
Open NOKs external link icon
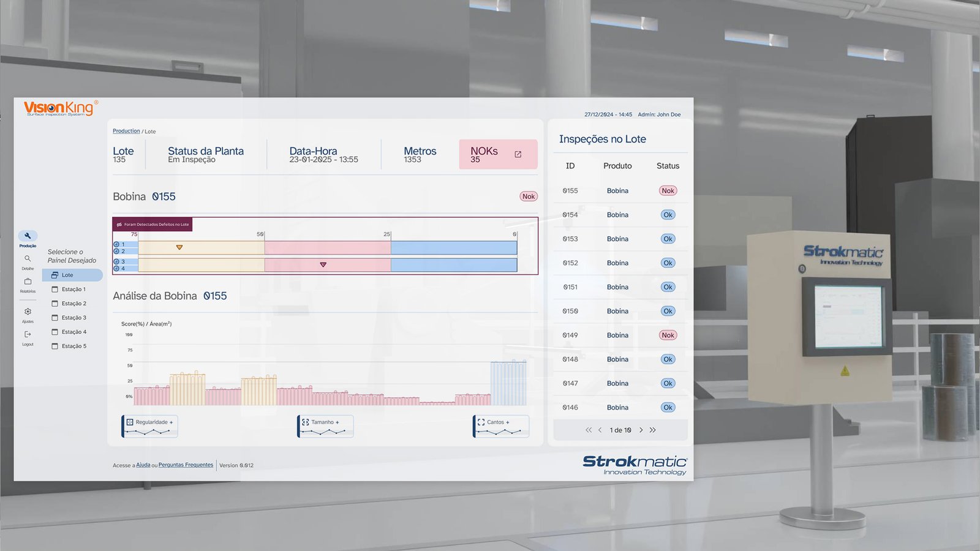tap(518, 154)
